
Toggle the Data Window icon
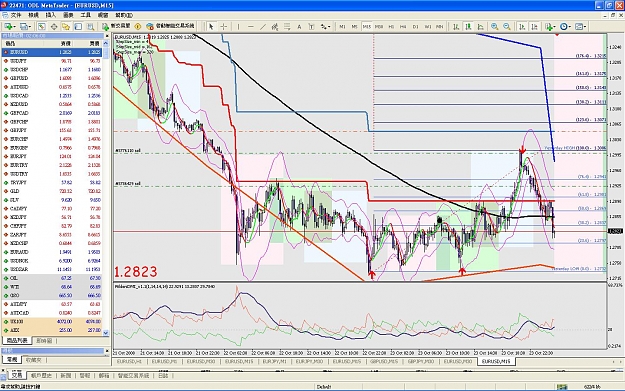click(54, 26)
